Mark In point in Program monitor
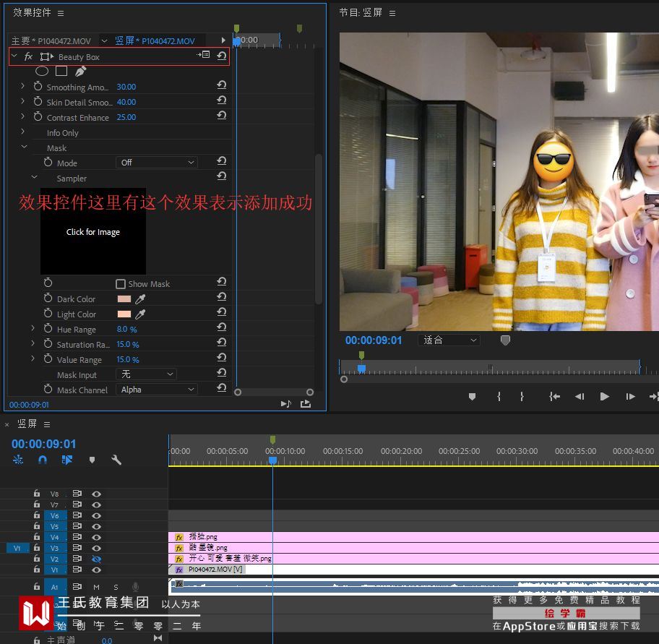The height and width of the screenshot is (644, 659). coord(499,396)
